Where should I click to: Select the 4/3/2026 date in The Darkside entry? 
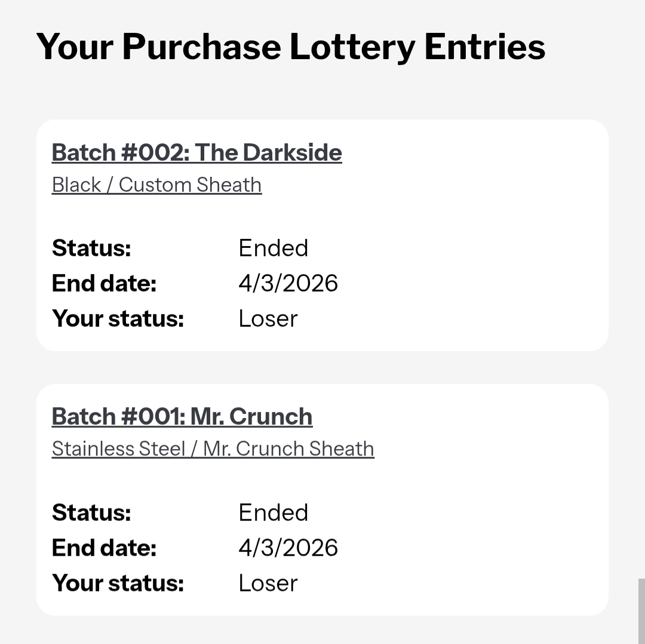288,284
